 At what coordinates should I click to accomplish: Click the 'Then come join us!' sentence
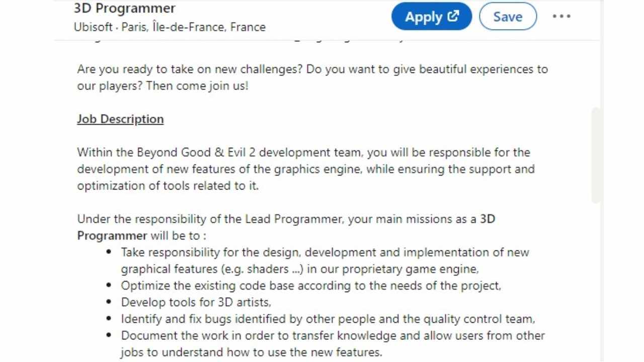coord(197,86)
